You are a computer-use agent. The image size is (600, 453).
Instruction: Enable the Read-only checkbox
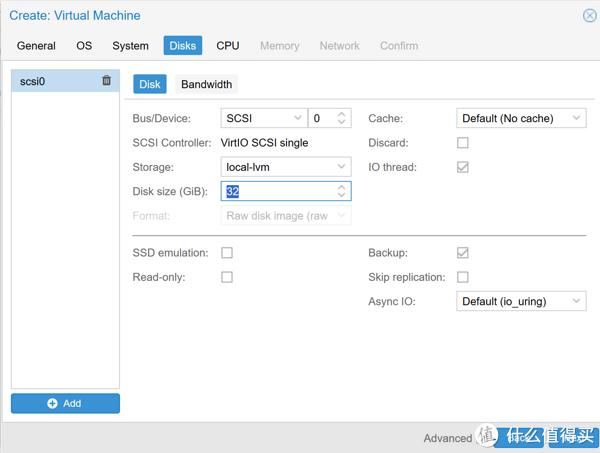(227, 277)
